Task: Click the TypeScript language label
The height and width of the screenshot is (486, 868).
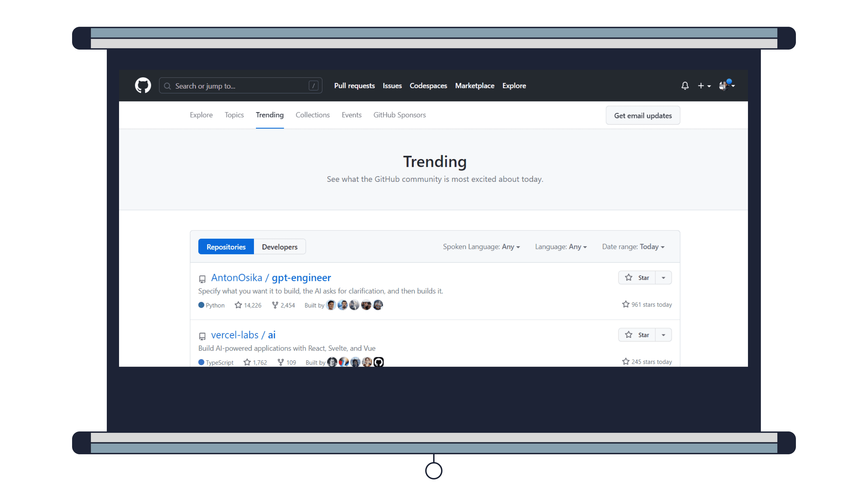Action: click(x=216, y=362)
